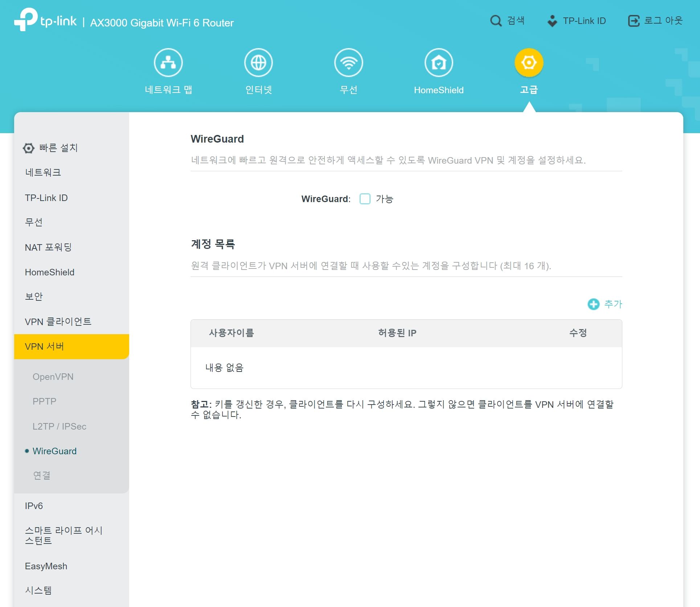Enable the WireGuard checkbox

(x=365, y=199)
